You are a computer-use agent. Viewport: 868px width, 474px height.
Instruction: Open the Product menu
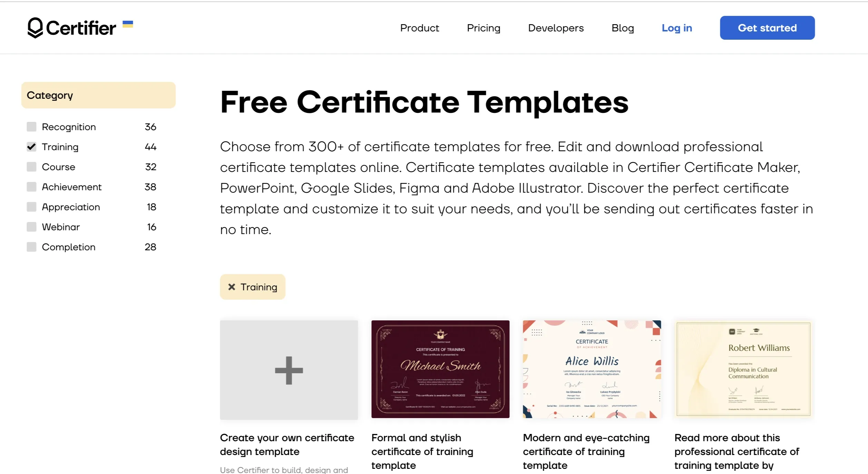419,27
